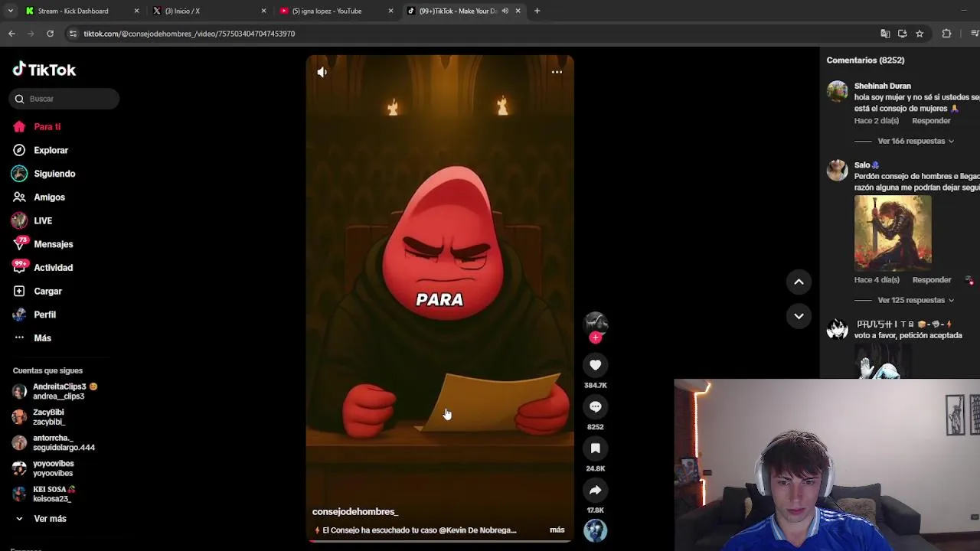
Task: Follow creator with red plus button
Action: point(595,337)
